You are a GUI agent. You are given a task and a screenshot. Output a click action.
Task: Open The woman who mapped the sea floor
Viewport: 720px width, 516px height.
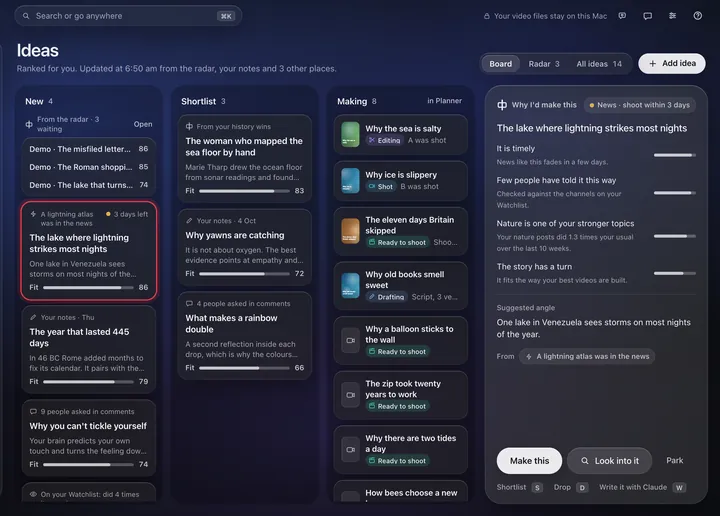[x=244, y=158]
